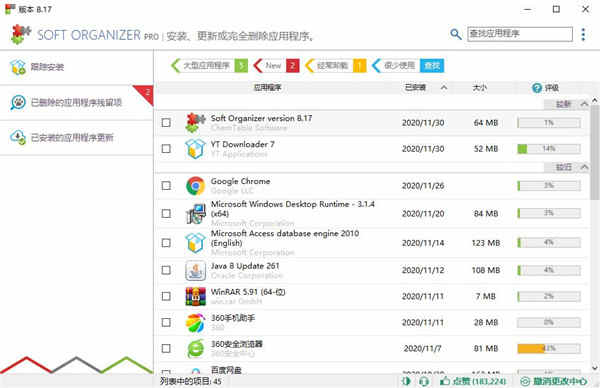The image size is (600, 388).
Task: Click the magnifier search icon
Action: tap(455, 34)
